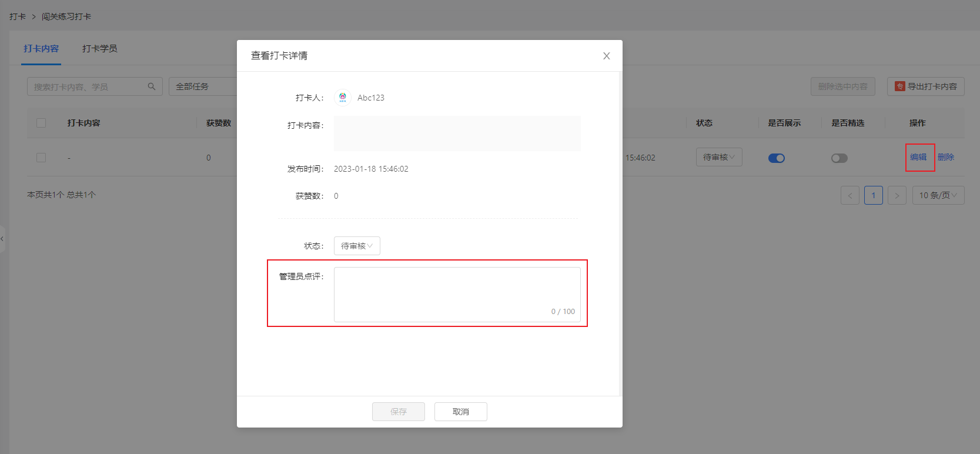Go to next page arrow

click(897, 195)
